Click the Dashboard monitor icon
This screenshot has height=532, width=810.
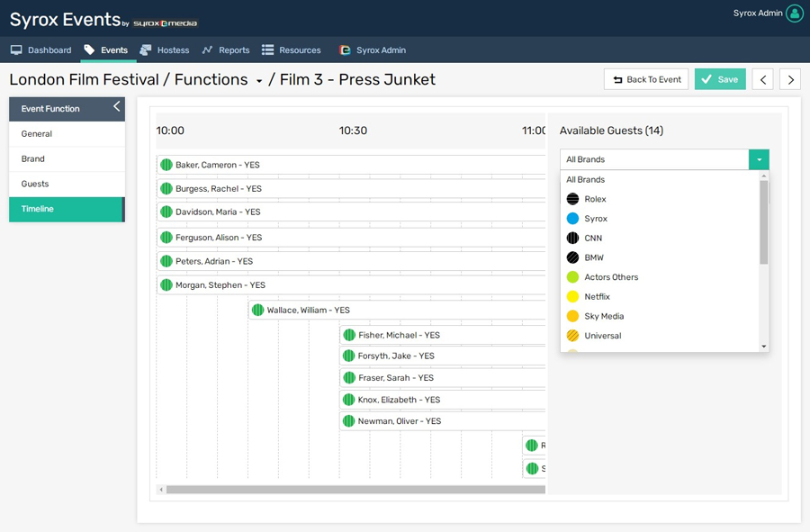coord(16,50)
